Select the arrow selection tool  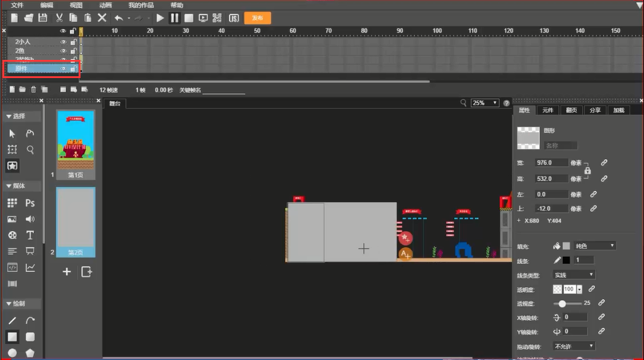[12, 133]
